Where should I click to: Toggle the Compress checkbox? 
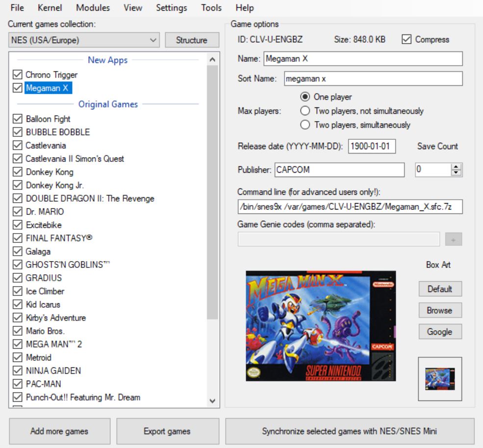click(407, 39)
